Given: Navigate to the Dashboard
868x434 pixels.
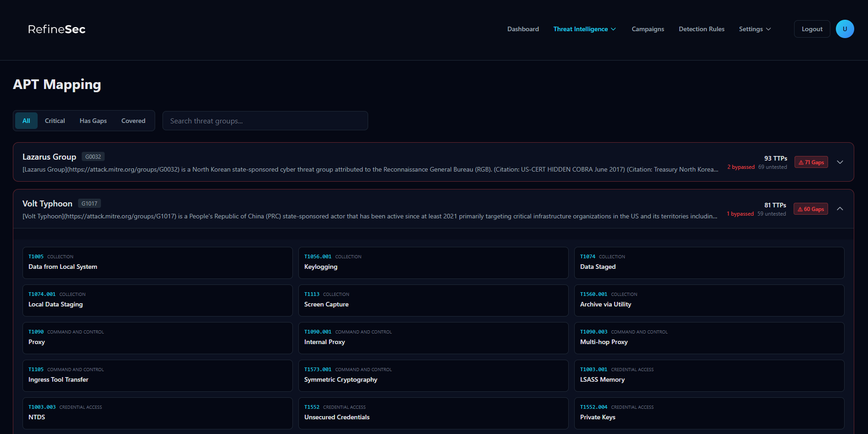Looking at the screenshot, I should tap(523, 29).
